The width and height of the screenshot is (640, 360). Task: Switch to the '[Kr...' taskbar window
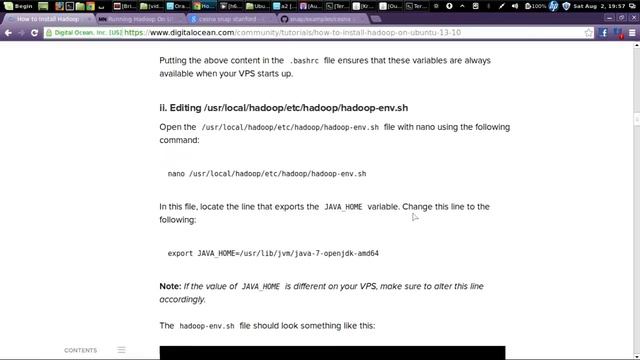click(x=364, y=6)
